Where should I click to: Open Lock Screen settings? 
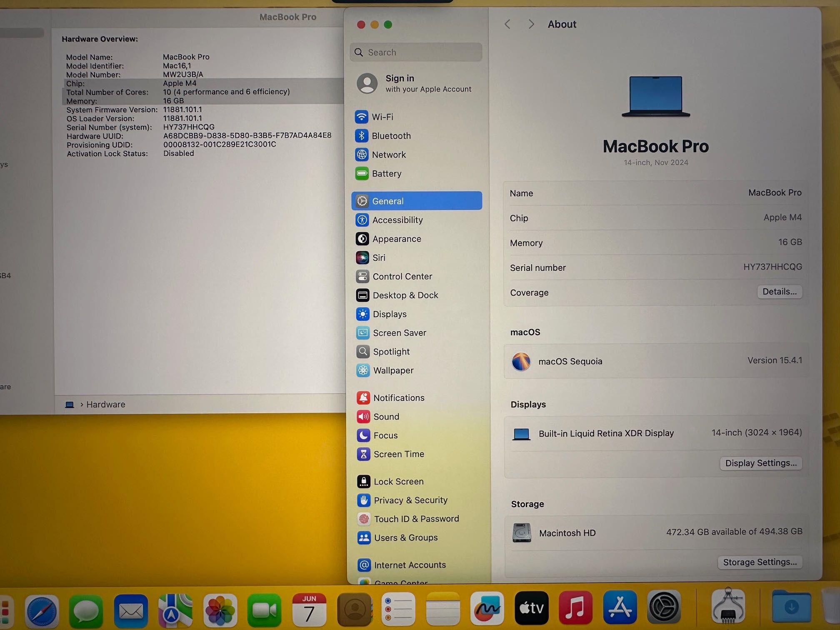click(x=418, y=481)
